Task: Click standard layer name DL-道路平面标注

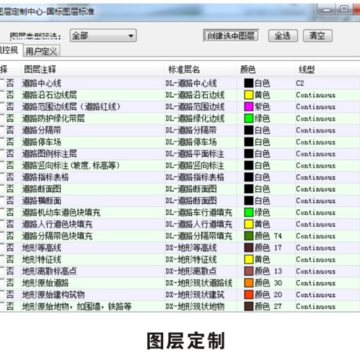Action: point(195,154)
